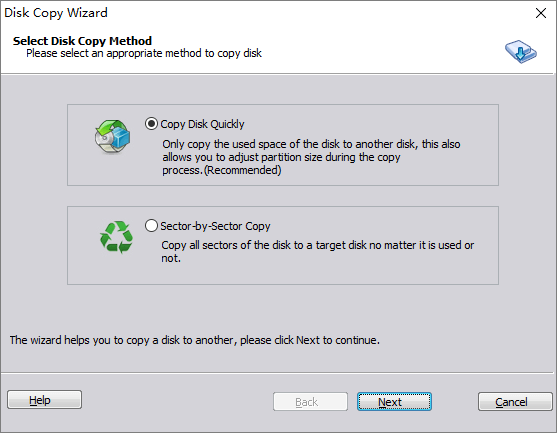This screenshot has width=557, height=433.
Task: Click the green recycle Sector-by-Sector icon
Action: (x=116, y=237)
